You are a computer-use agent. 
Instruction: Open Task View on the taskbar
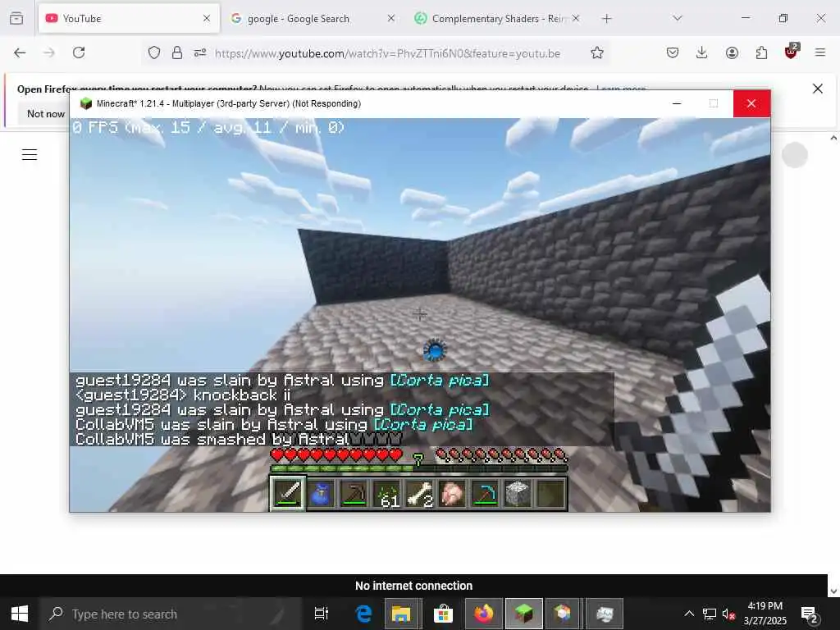pyautogui.click(x=322, y=614)
